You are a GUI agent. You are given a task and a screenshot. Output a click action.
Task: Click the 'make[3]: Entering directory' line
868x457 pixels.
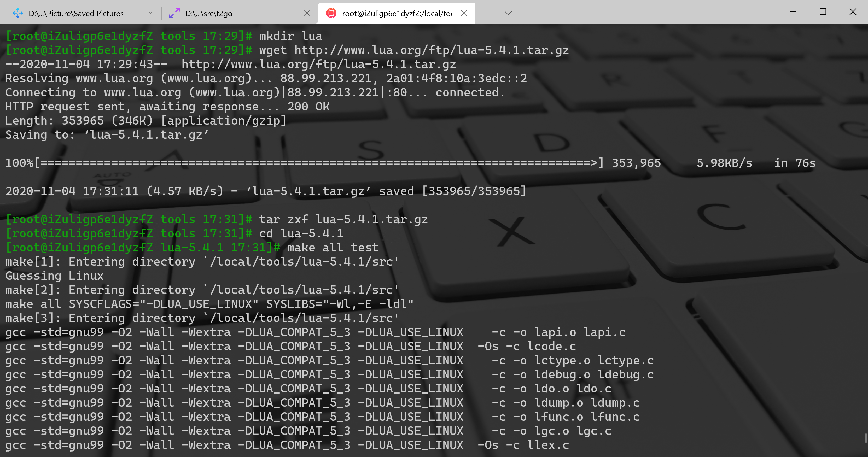click(x=202, y=318)
